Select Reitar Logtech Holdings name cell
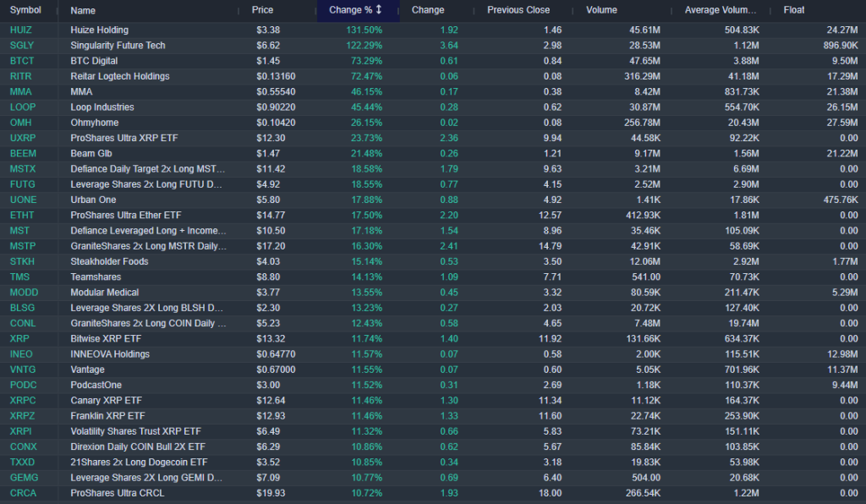The width and height of the screenshot is (866, 504). coord(120,76)
